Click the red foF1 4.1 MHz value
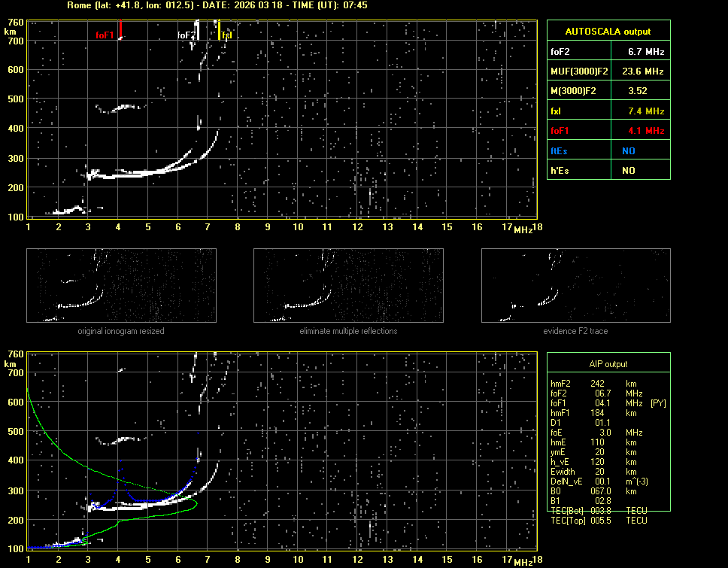Viewport: 728px width, 568px height. coord(645,131)
